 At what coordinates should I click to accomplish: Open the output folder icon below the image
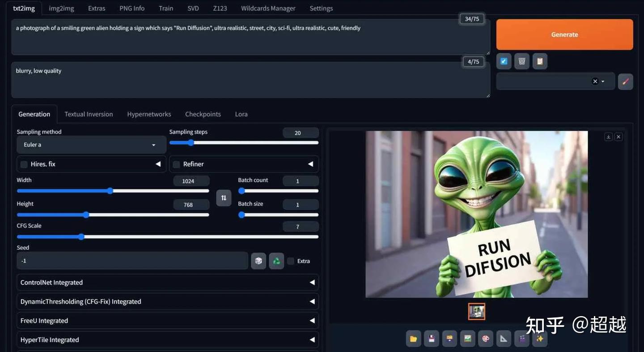click(x=413, y=339)
